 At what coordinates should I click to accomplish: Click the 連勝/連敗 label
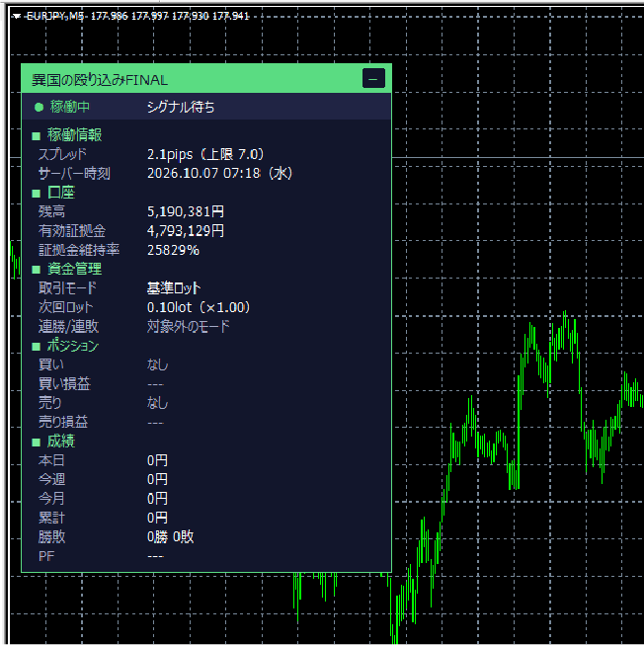click(69, 327)
